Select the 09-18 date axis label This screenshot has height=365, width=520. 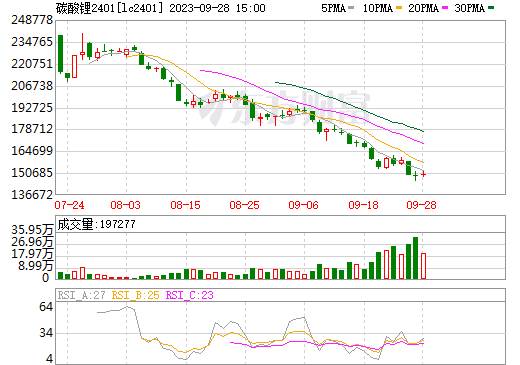(363, 205)
